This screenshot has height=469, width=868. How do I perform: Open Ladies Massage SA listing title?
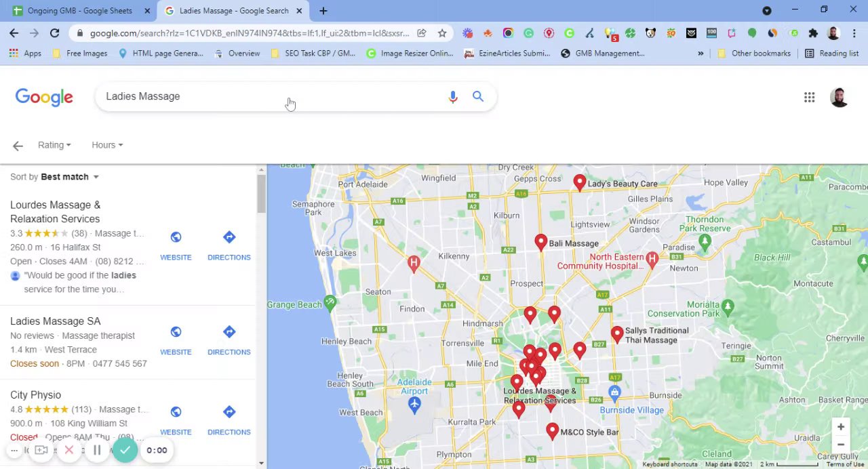click(56, 321)
